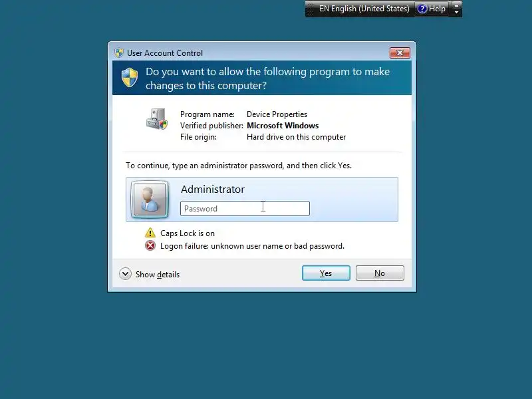
Task: Click the Show details text label
Action: click(158, 275)
